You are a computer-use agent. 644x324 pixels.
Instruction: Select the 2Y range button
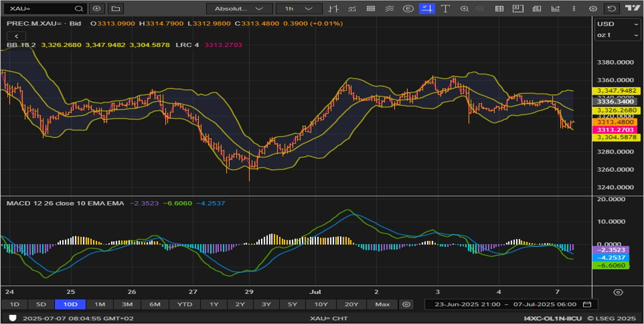pos(240,304)
